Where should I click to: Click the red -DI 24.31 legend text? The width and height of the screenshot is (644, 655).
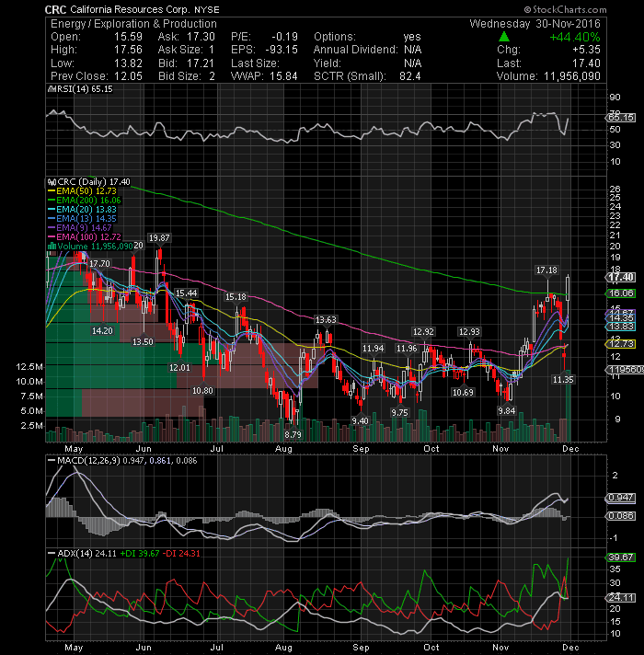[x=181, y=554]
